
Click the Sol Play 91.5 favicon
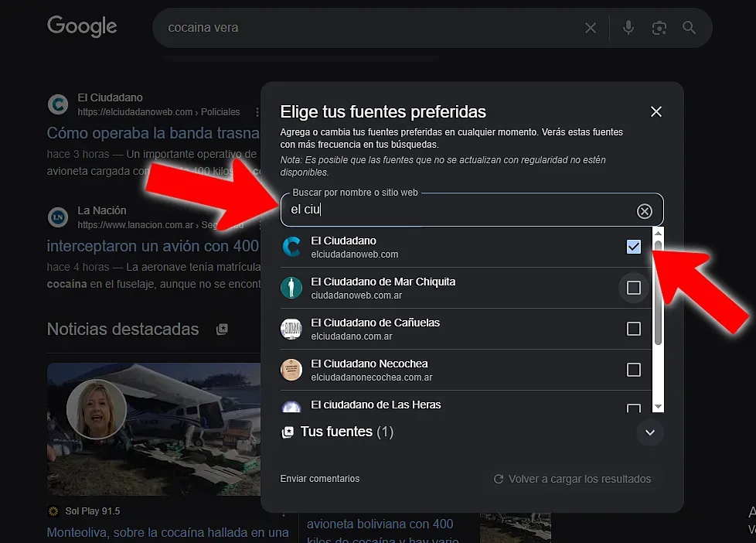[53, 511]
